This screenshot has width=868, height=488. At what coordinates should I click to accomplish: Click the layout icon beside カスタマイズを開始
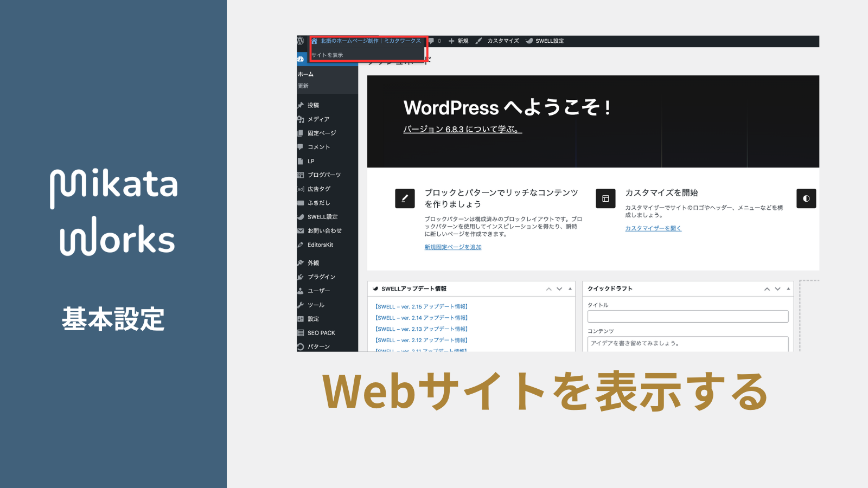point(605,198)
